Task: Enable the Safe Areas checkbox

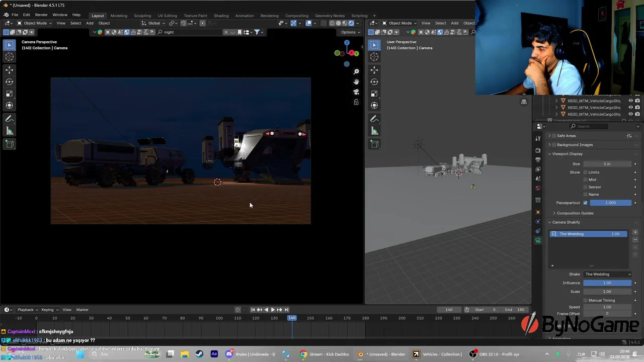Action: pos(554,136)
